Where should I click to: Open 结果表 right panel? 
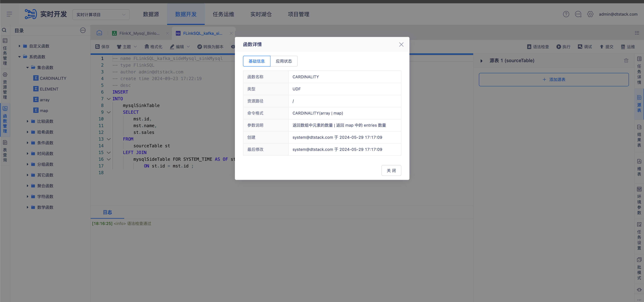(639, 136)
